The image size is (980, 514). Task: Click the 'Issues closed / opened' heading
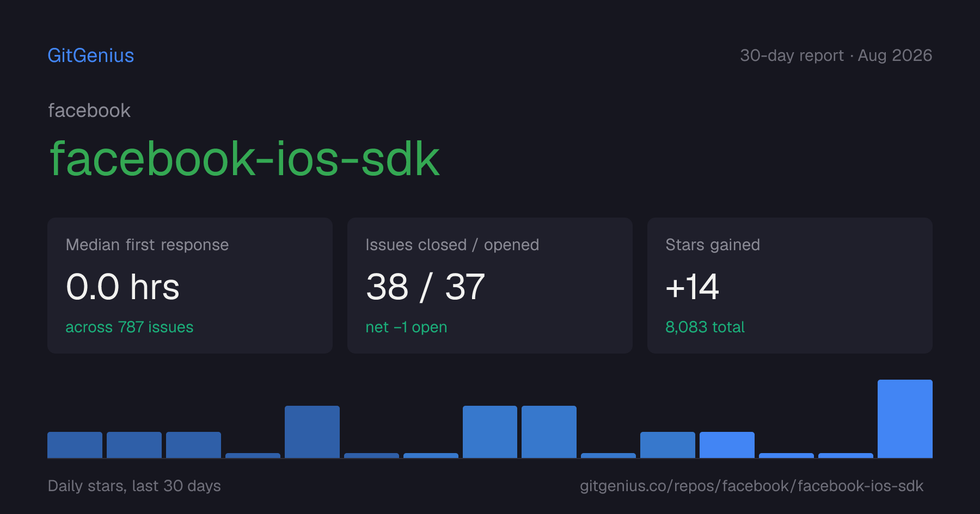pos(452,245)
